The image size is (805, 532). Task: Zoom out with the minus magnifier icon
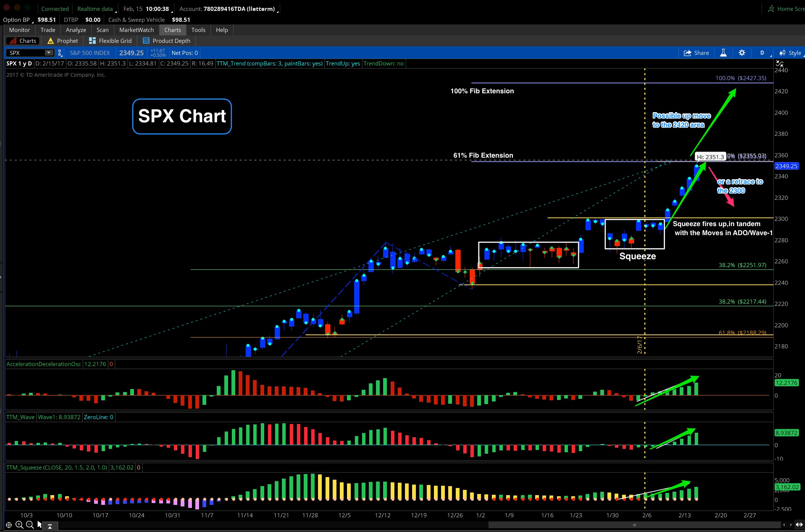point(30,525)
